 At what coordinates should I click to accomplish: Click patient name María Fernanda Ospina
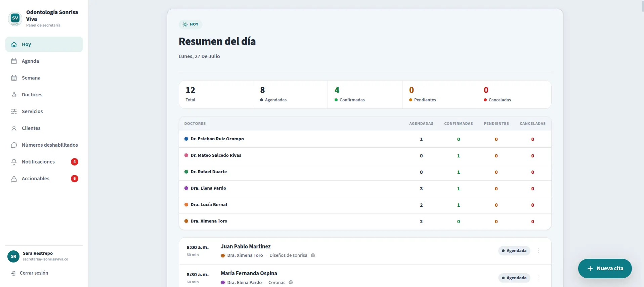249,274
